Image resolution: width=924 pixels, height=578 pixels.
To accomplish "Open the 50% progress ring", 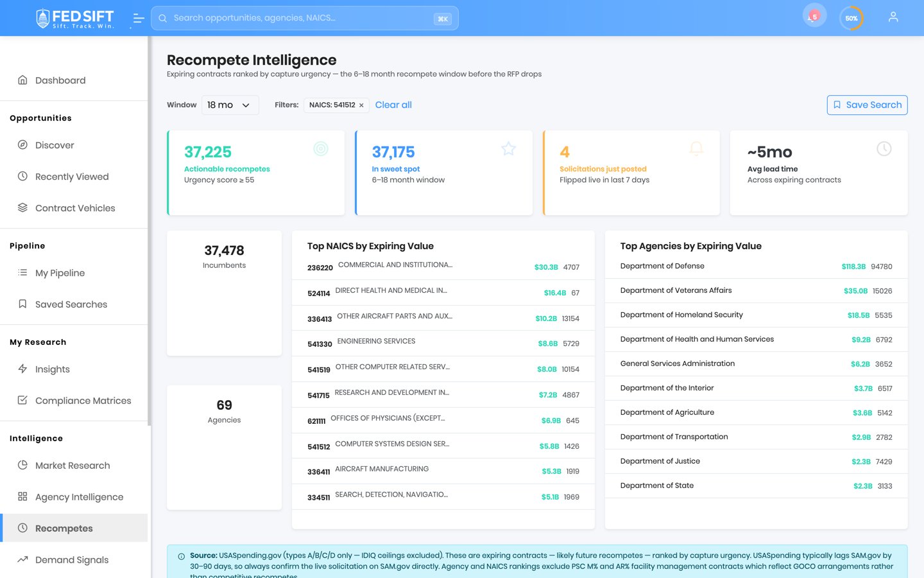I will click(851, 18).
